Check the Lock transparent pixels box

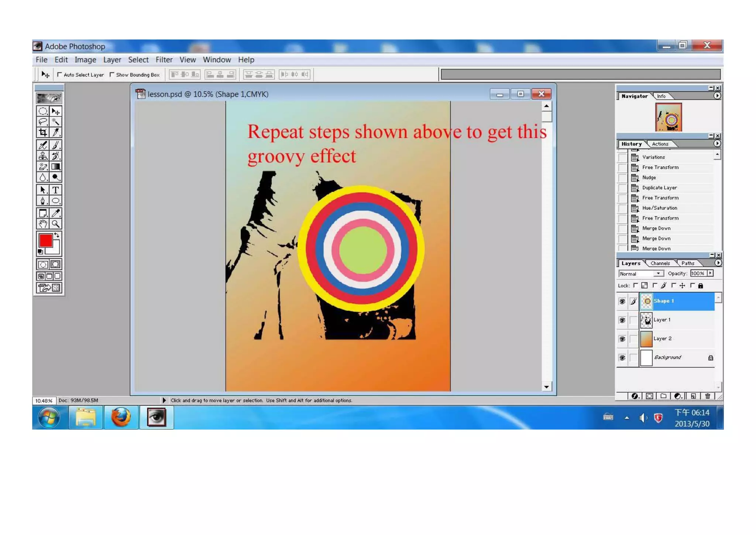pyautogui.click(x=635, y=285)
